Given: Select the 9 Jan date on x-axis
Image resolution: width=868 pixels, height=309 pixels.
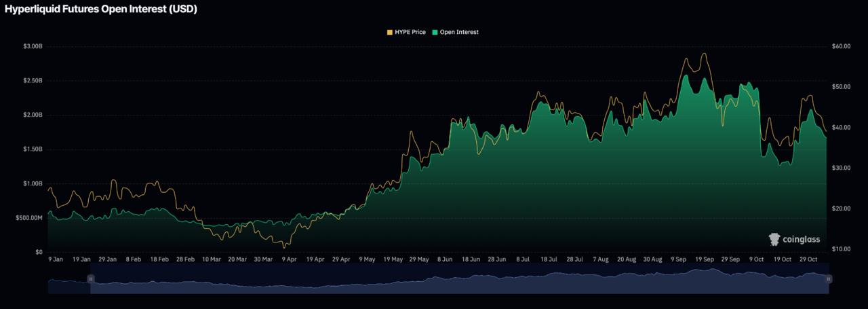Looking at the screenshot, I should tap(56, 259).
